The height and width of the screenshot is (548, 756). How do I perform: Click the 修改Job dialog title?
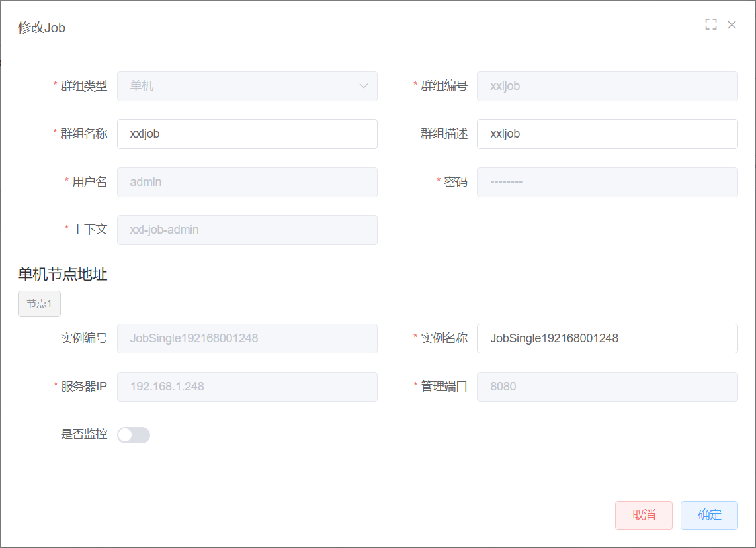tap(42, 28)
